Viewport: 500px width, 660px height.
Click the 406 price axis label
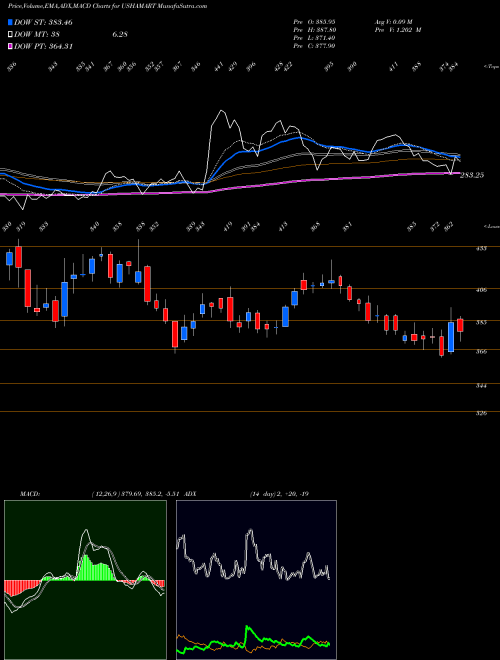pyautogui.click(x=481, y=290)
